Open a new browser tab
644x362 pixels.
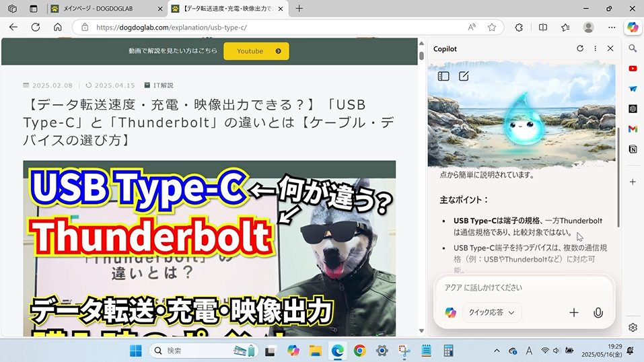coord(299,9)
